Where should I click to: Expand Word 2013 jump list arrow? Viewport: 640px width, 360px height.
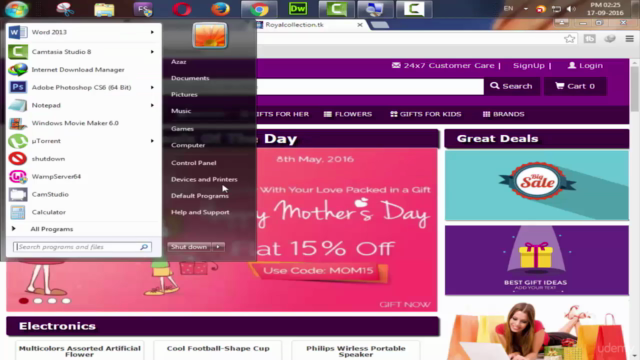[152, 32]
